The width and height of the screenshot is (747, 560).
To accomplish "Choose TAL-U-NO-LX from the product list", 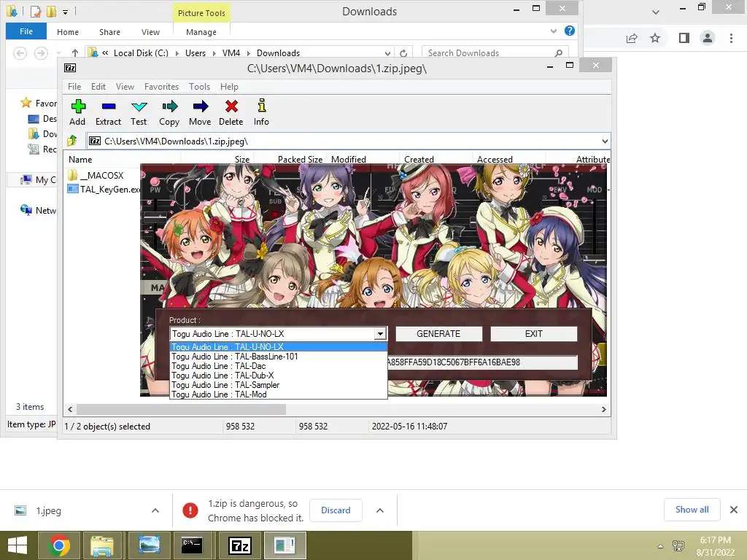I will click(279, 346).
